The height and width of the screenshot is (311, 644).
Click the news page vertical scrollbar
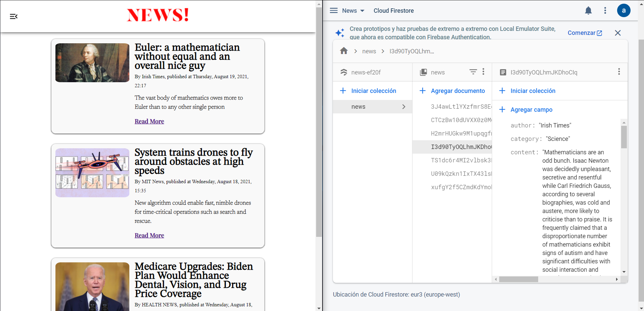click(319, 122)
